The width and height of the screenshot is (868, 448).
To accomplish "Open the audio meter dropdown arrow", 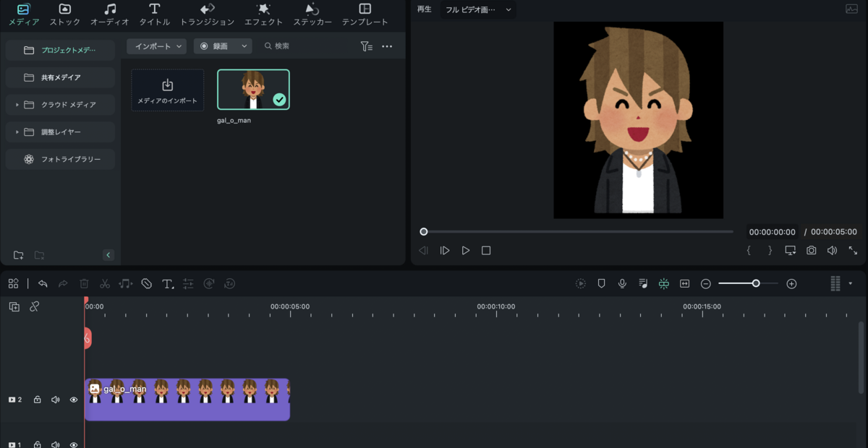I will pyautogui.click(x=850, y=284).
